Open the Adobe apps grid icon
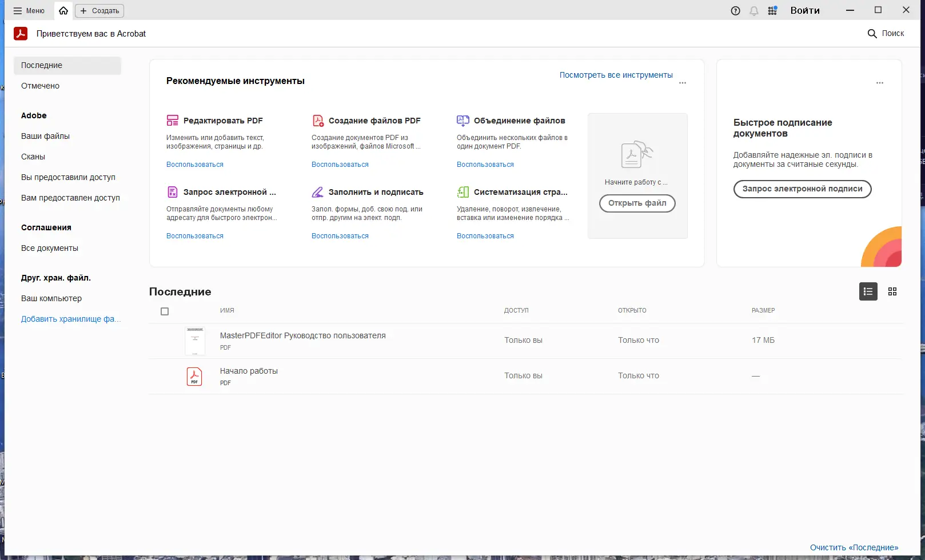Image resolution: width=925 pixels, height=560 pixels. [772, 11]
